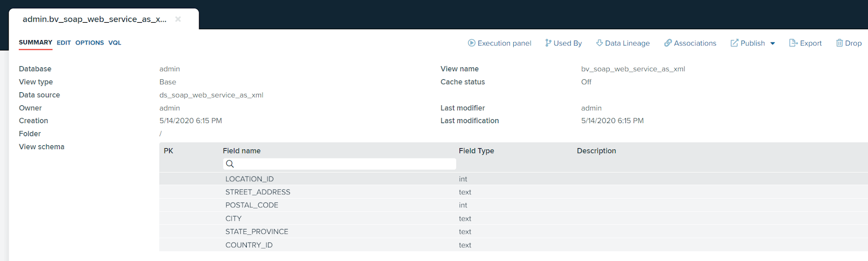Select the SUMMARY tab
868x261 pixels.
36,42
